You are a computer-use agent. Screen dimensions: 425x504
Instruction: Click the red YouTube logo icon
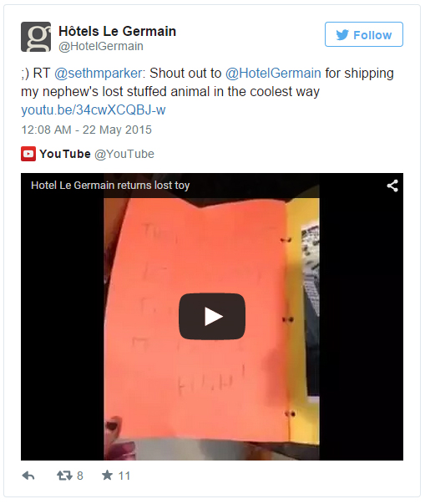28,154
